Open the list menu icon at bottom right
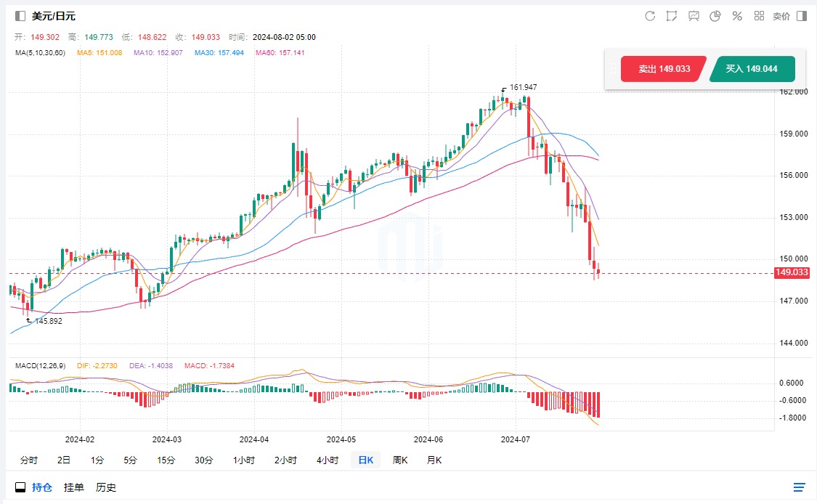 pyautogui.click(x=800, y=487)
